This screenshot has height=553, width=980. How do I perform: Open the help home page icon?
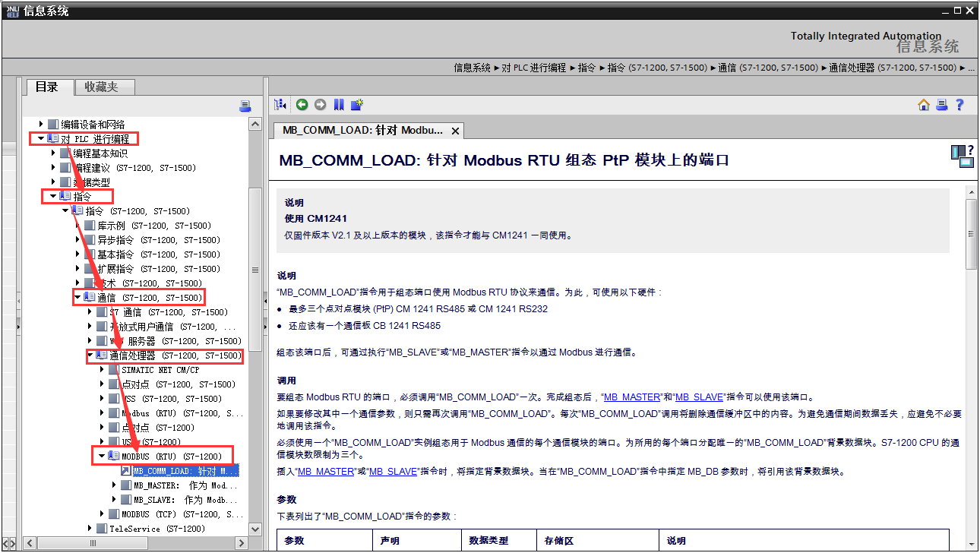924,105
